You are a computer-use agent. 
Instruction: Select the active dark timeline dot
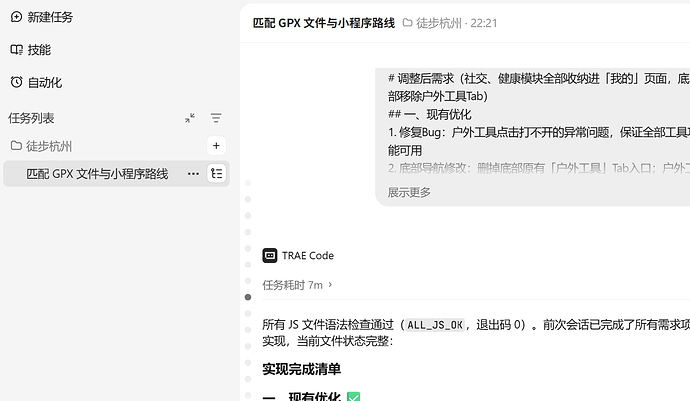(x=248, y=297)
